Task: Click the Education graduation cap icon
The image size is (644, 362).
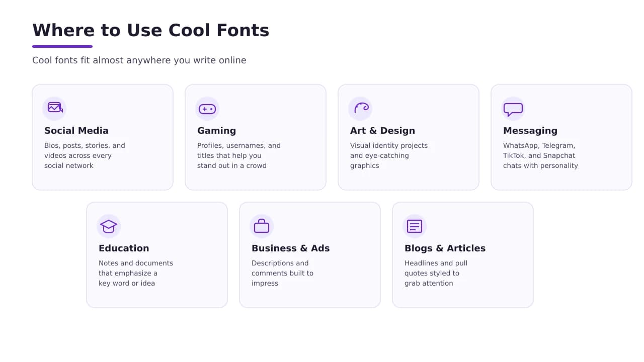Action: point(109,226)
